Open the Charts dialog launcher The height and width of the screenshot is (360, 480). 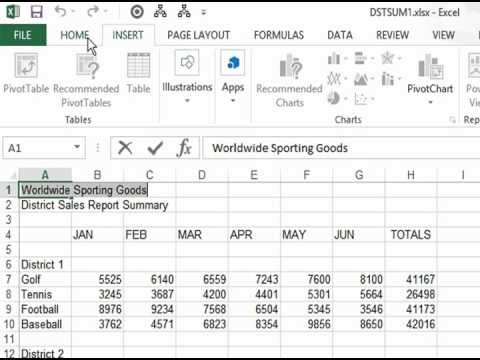coord(452,120)
